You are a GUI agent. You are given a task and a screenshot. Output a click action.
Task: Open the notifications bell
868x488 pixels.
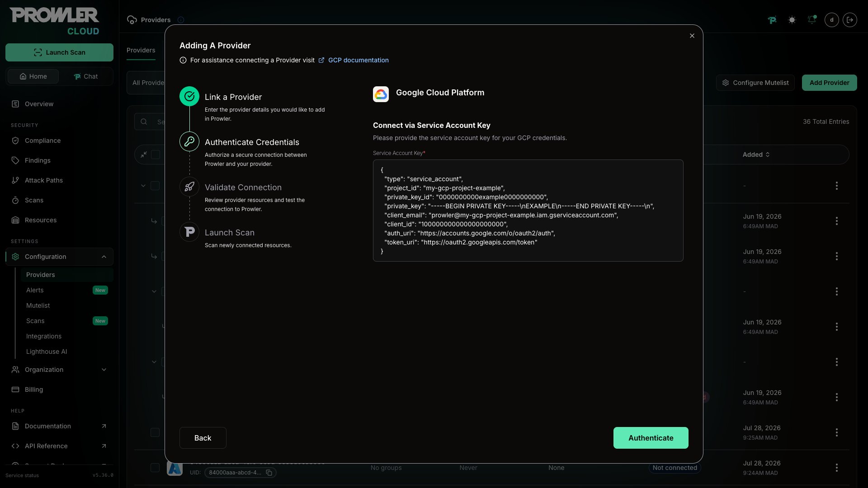tap(812, 20)
